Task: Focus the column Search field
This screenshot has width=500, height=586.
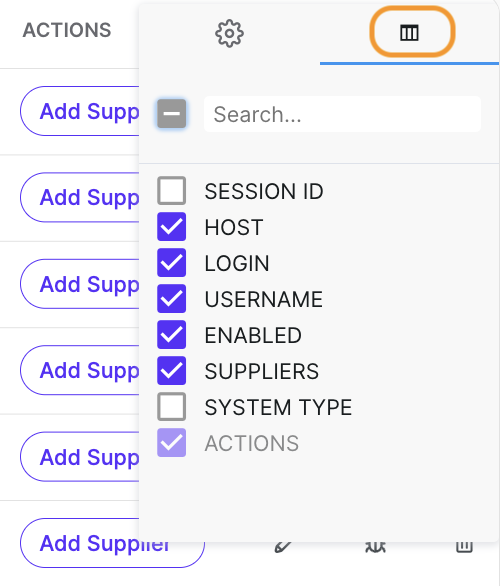Action: (x=342, y=114)
